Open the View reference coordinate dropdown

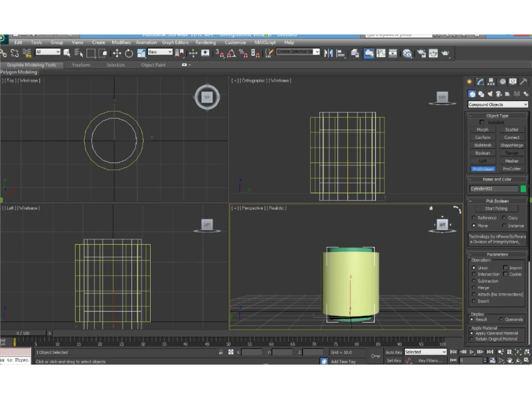coord(160,52)
